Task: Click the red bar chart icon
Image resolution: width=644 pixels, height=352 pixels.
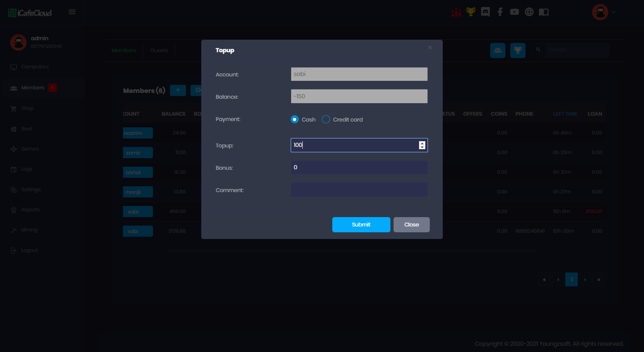Action: click(x=456, y=12)
